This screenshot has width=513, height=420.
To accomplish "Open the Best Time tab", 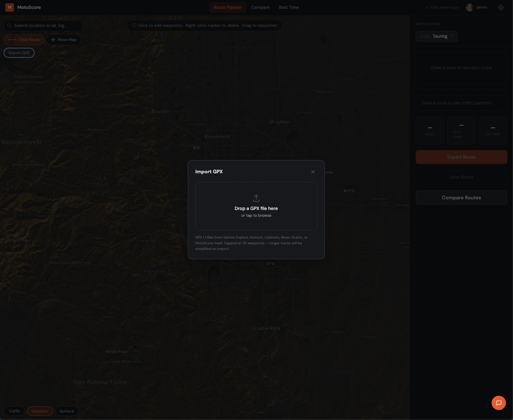I will click(288, 7).
